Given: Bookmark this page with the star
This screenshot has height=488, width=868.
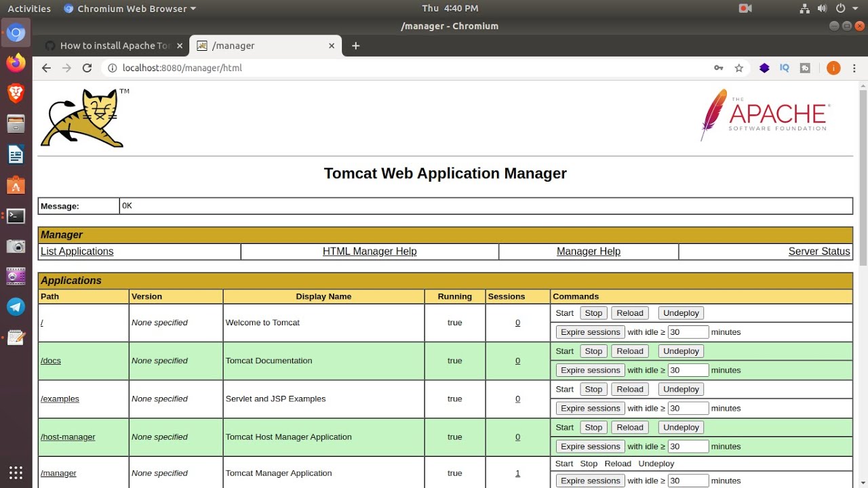Looking at the screenshot, I should click(x=739, y=68).
